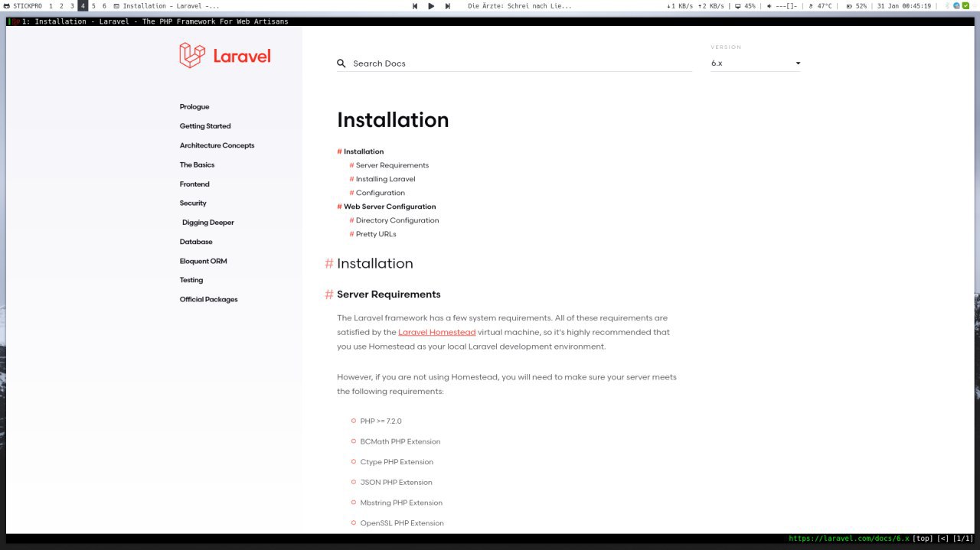Click the Ctype PHP Extension item

(397, 462)
